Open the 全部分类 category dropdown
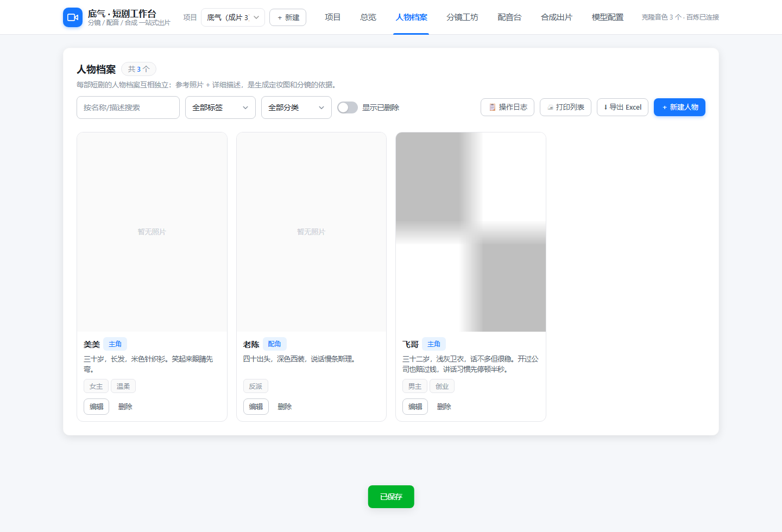This screenshot has height=532, width=782. coord(297,107)
